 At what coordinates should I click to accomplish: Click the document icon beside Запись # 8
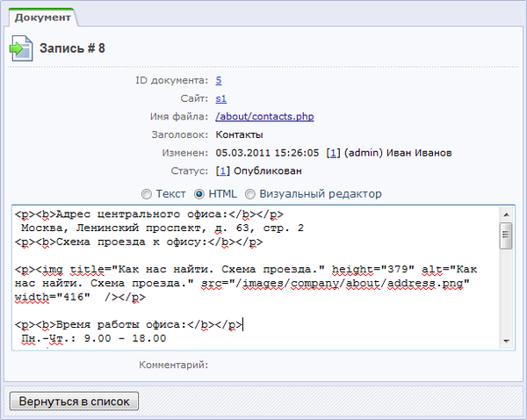pos(21,48)
